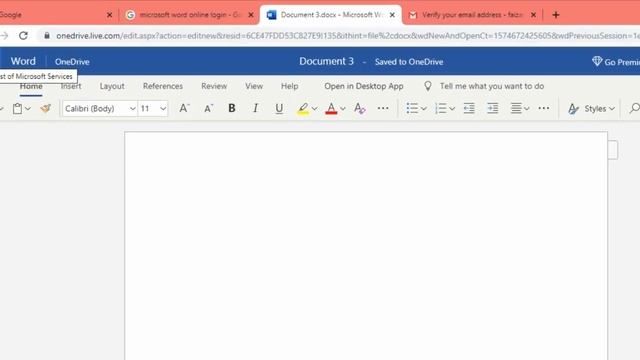Click the lightbulb Tell Me icon
Viewport: 640px width, 360px height.
(x=428, y=86)
